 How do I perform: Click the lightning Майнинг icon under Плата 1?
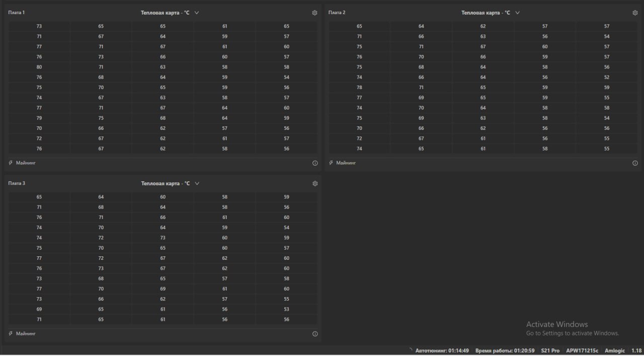[x=11, y=163]
